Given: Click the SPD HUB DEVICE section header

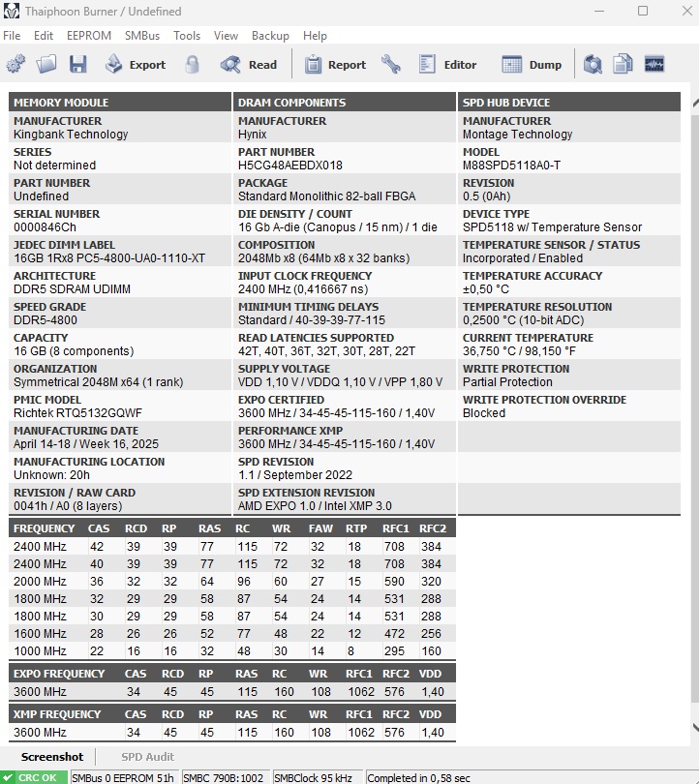Looking at the screenshot, I should pos(569,102).
